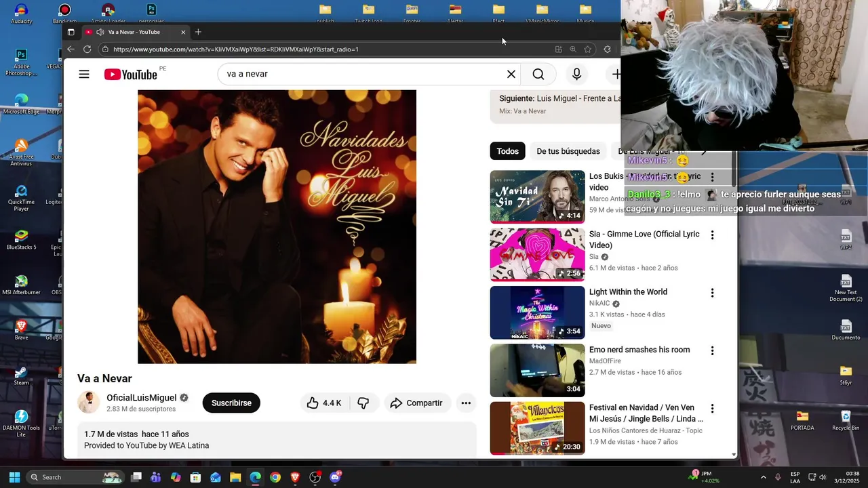Open QuickTime Player desktop icon
868x488 pixels.
21,198
